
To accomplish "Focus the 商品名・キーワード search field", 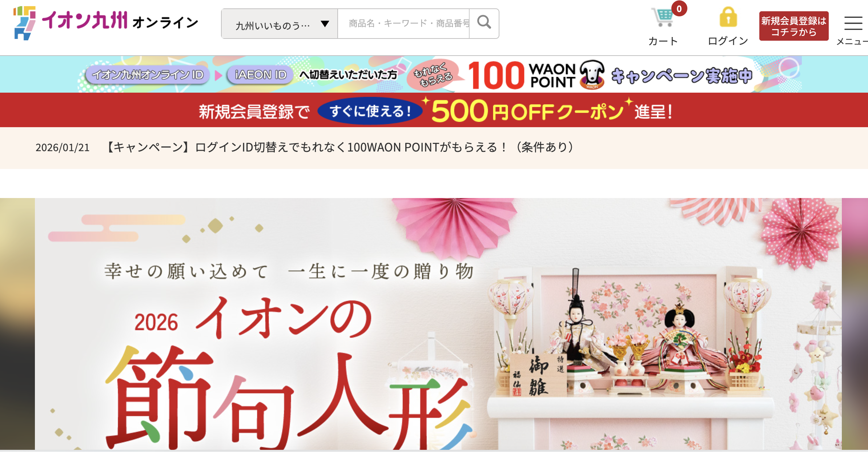I will (x=403, y=24).
